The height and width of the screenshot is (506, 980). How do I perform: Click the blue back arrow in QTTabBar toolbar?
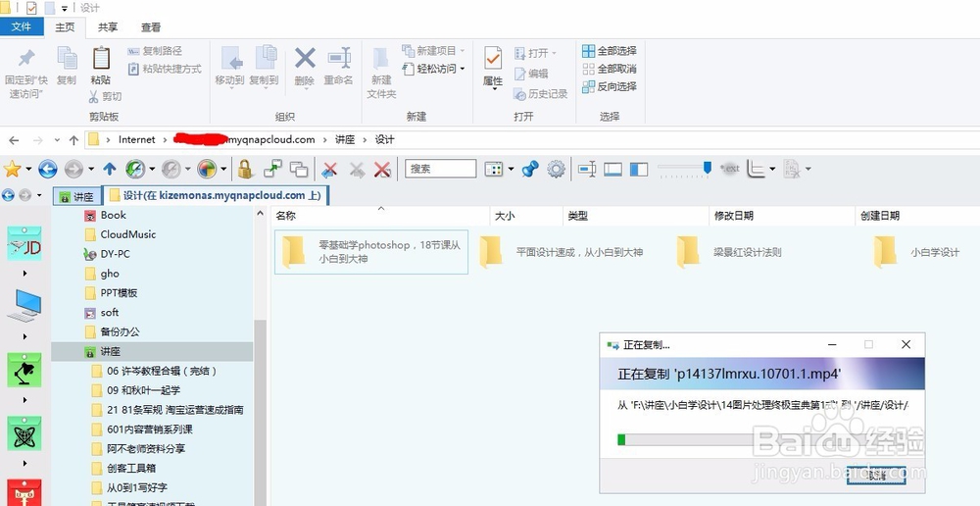[x=47, y=169]
